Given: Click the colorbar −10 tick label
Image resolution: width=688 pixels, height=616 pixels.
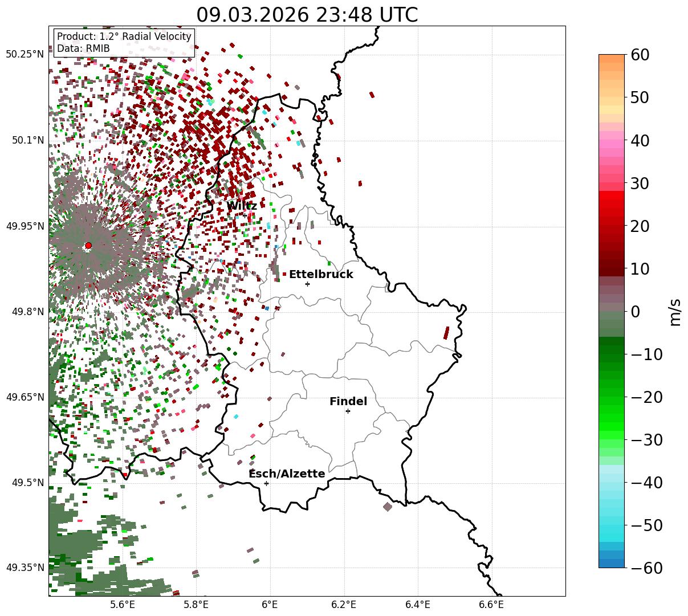Looking at the screenshot, I should [646, 354].
